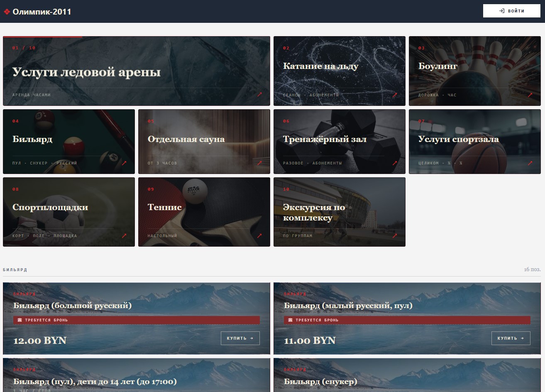Select the Бильярд category card
This screenshot has width=545, height=392.
pos(69,142)
